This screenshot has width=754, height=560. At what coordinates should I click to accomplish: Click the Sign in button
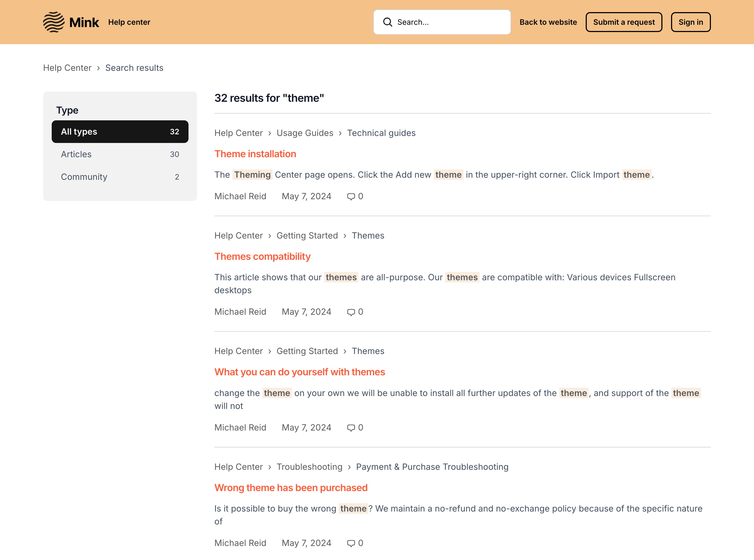691,22
